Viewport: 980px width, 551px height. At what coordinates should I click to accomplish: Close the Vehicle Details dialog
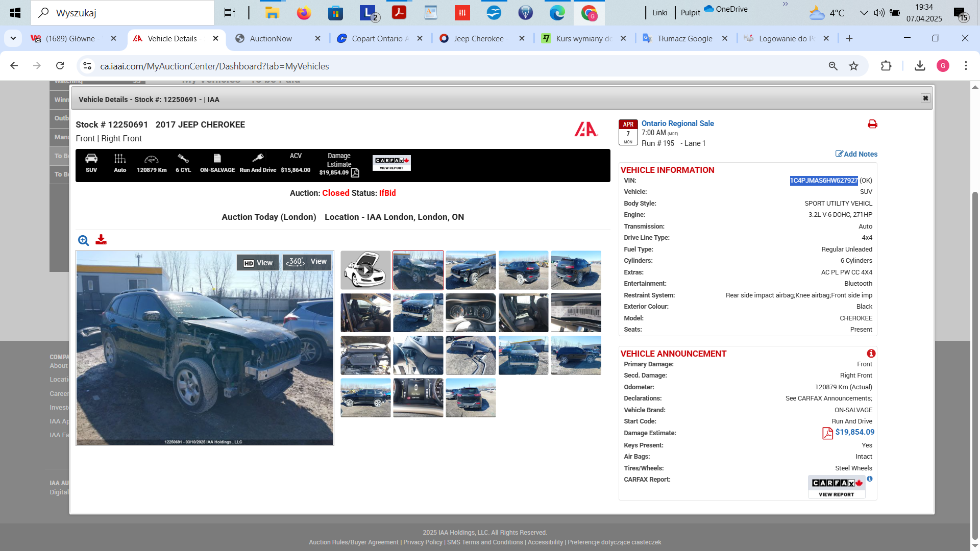tap(925, 98)
